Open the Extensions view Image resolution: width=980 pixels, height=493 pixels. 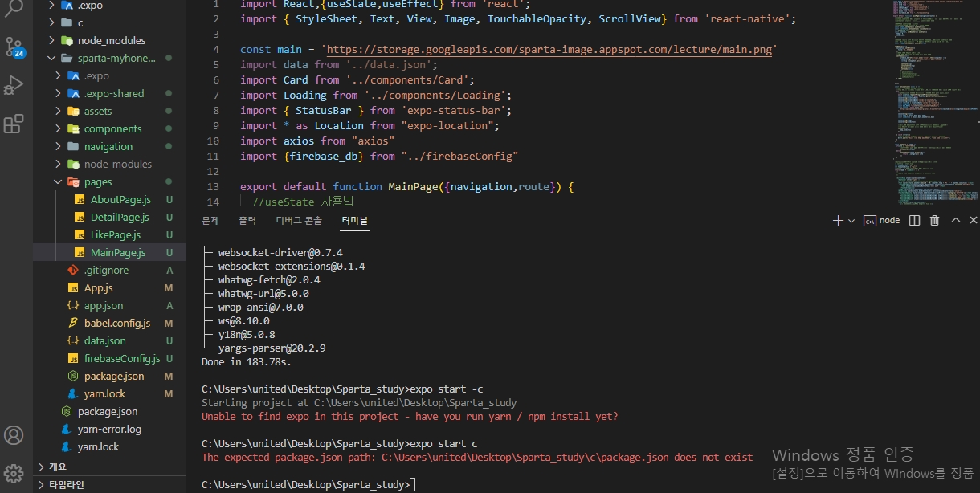14,124
